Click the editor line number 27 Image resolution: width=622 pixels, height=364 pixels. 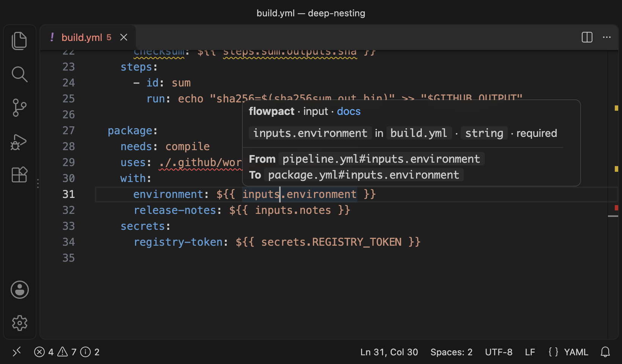point(69,130)
